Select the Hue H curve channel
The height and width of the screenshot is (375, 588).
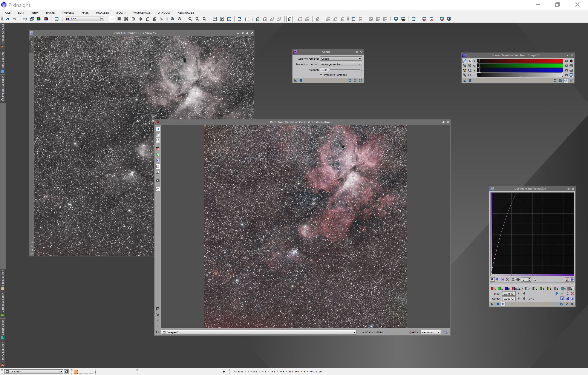563,289
